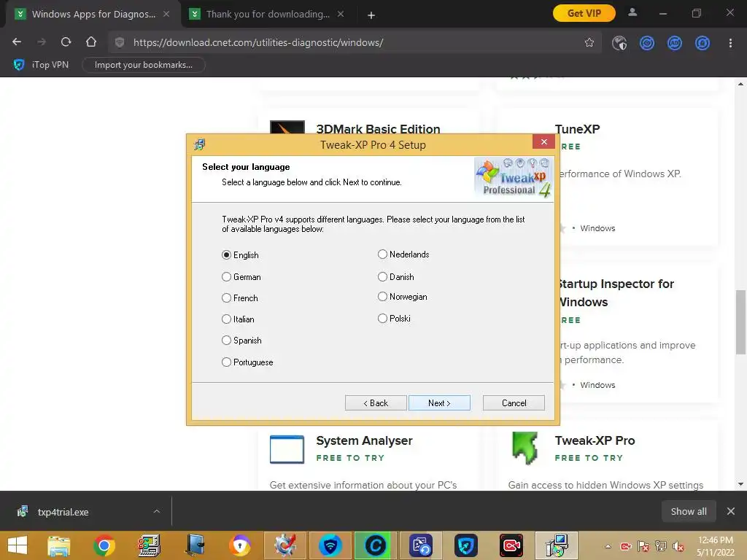This screenshot has height=560, width=747.
Task: Choose Nederlands language option
Action: (382, 254)
